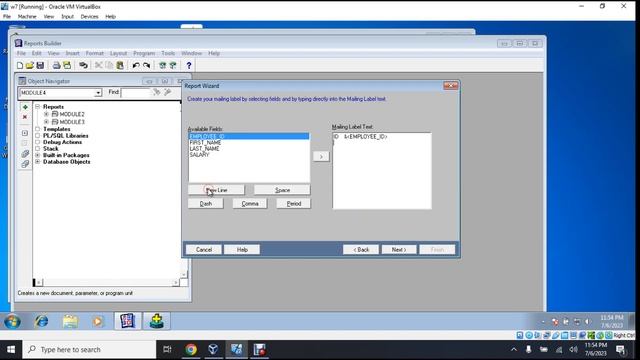Screen dimensions: 640x360
Task: Click the wizard Help button
Action: click(x=242, y=249)
